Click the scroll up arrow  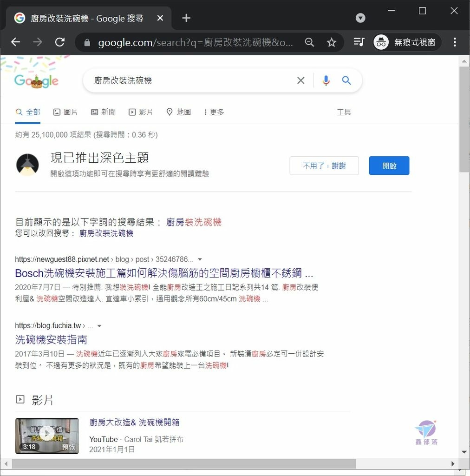pos(464,61)
